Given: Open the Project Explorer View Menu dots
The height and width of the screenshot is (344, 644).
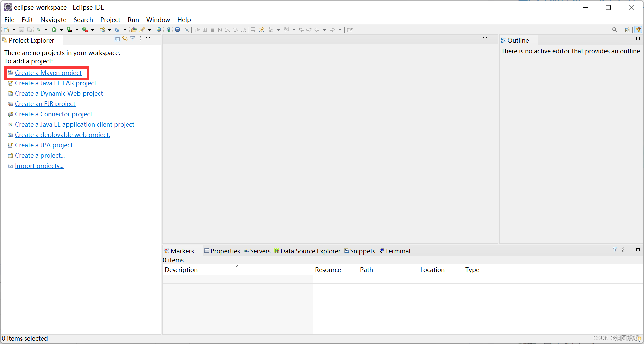Looking at the screenshot, I should click(140, 39).
